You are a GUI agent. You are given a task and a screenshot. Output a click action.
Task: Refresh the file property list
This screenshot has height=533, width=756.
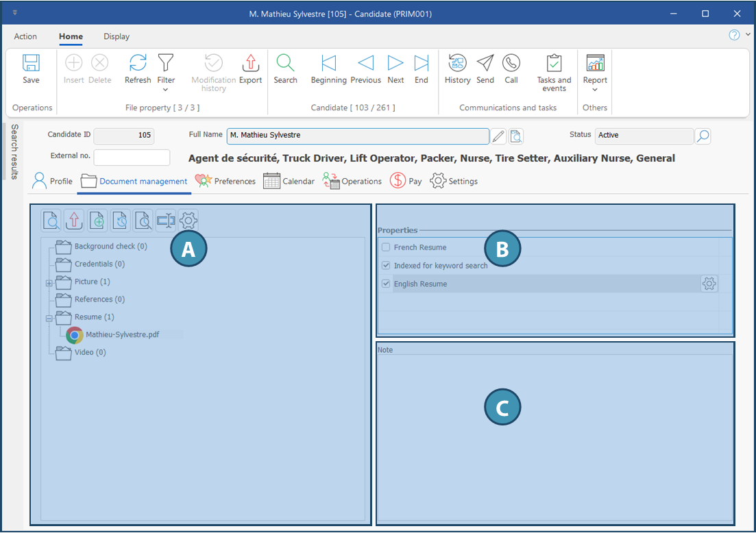pyautogui.click(x=138, y=70)
